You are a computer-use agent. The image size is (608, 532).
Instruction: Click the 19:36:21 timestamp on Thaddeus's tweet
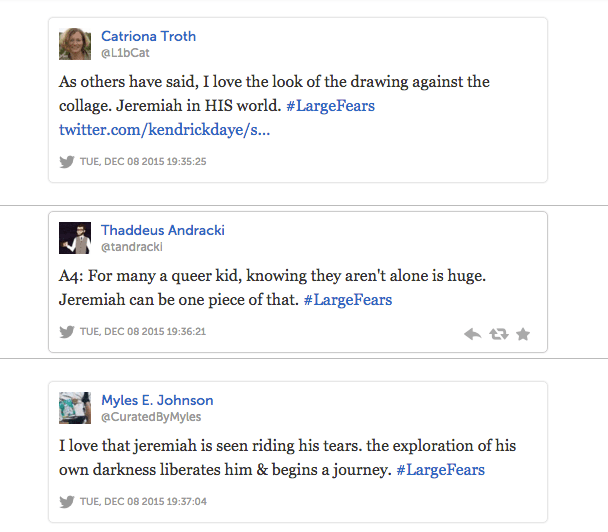pos(143,332)
